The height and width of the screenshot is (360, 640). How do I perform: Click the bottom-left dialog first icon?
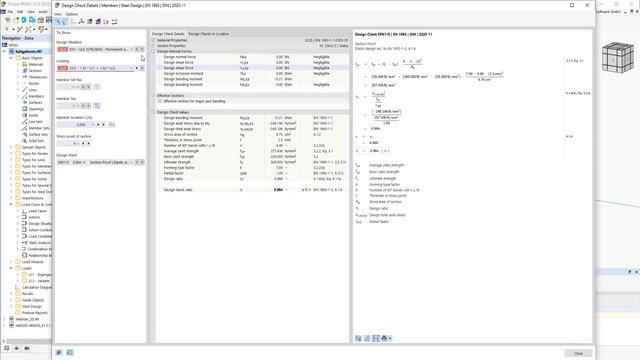59,352
